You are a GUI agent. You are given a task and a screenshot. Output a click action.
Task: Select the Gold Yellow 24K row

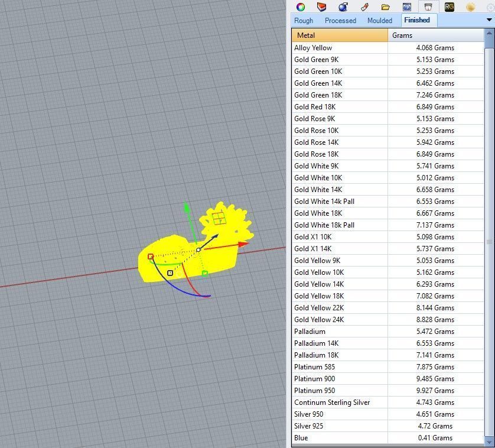click(387, 319)
